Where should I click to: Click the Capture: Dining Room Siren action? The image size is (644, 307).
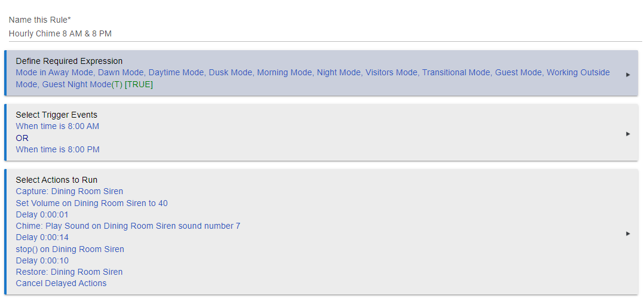tap(69, 191)
